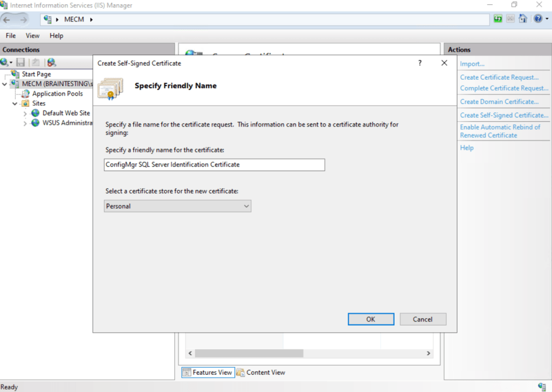Click the delete connection globe icon
The image size is (552, 392).
tap(51, 62)
